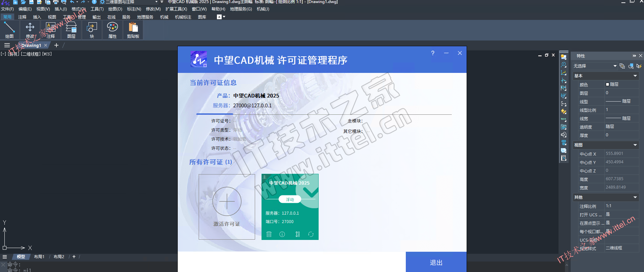
Task: Switch to the 布局2 layout tab
Action: pyautogui.click(x=59, y=257)
